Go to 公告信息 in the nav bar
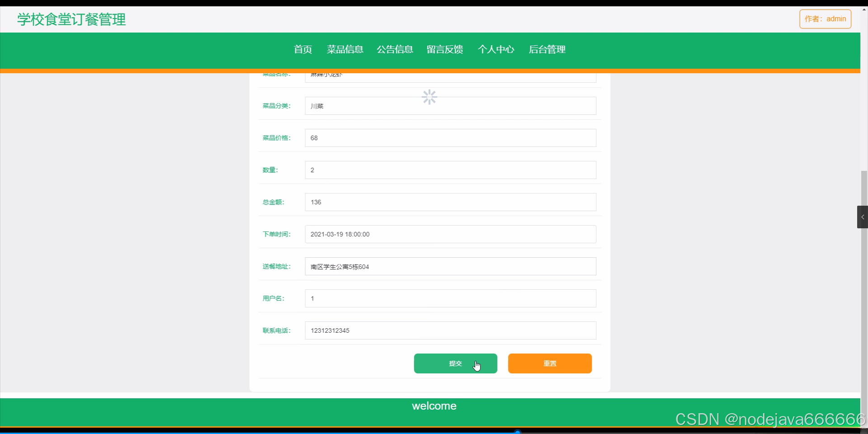Screen dimensions: 868x434 tap(395, 49)
